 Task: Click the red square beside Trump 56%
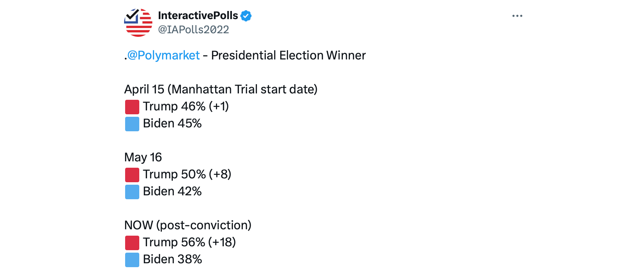tap(132, 243)
